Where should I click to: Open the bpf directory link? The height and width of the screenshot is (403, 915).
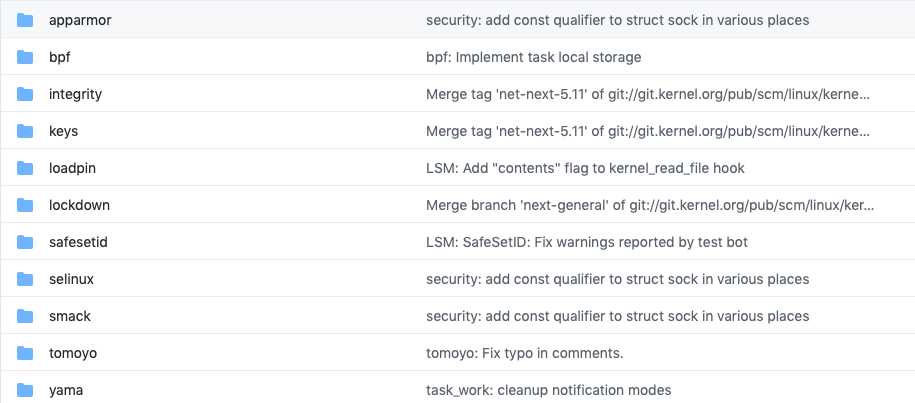click(59, 57)
